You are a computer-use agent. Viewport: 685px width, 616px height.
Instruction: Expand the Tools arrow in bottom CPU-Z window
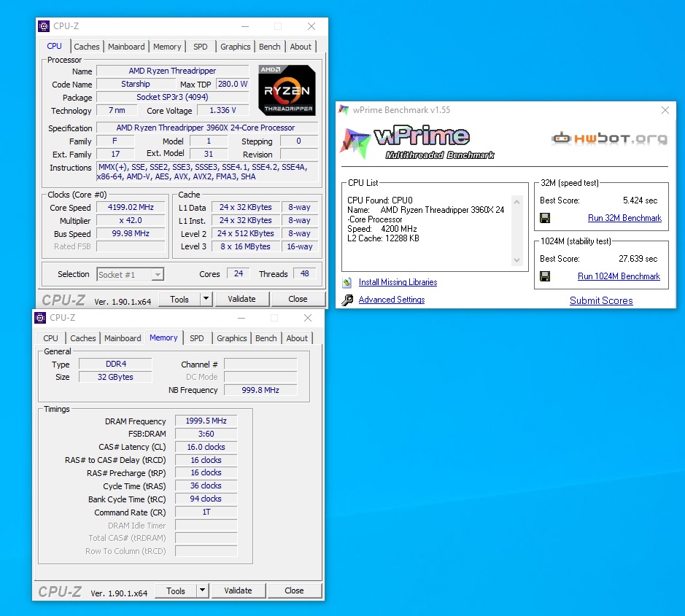[202, 590]
